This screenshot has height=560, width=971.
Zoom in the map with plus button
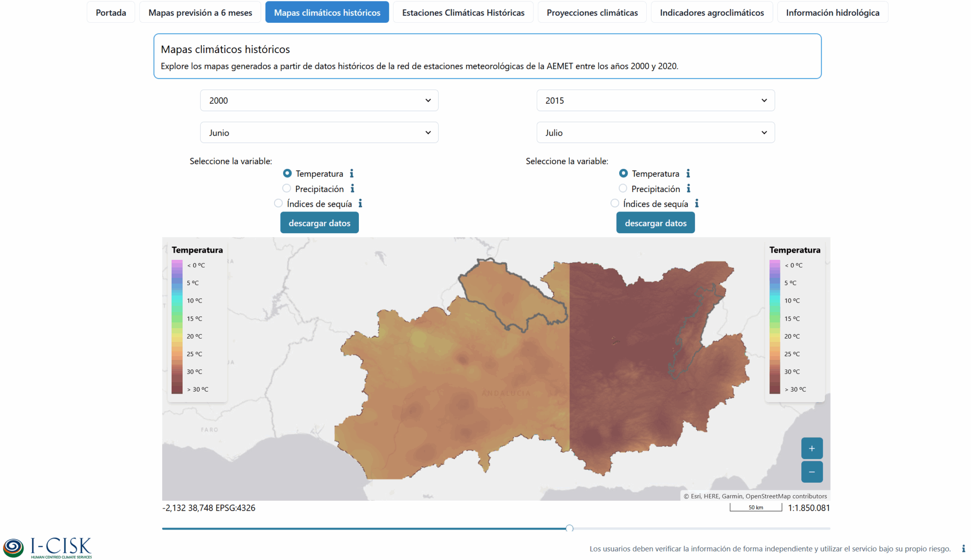point(812,448)
